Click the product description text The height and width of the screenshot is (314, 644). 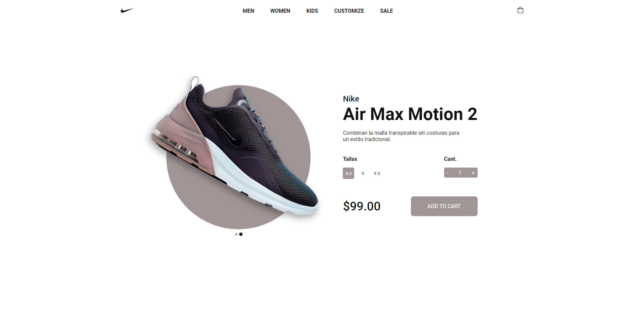click(401, 136)
